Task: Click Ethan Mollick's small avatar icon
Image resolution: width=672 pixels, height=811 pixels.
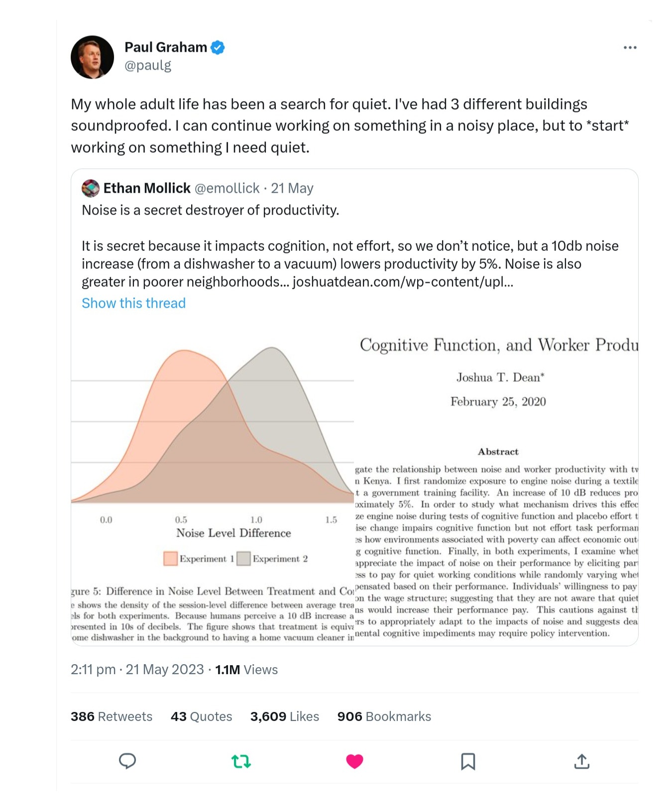Action: pyautogui.click(x=91, y=188)
